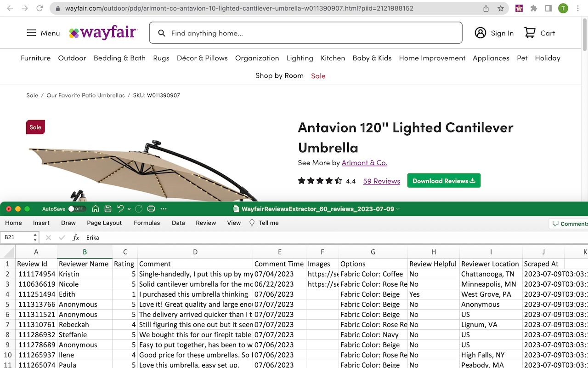Viewport: 588px width, 368px height.
Task: Click the Wayfair Reviews Extractor extension icon
Action: [519, 8]
